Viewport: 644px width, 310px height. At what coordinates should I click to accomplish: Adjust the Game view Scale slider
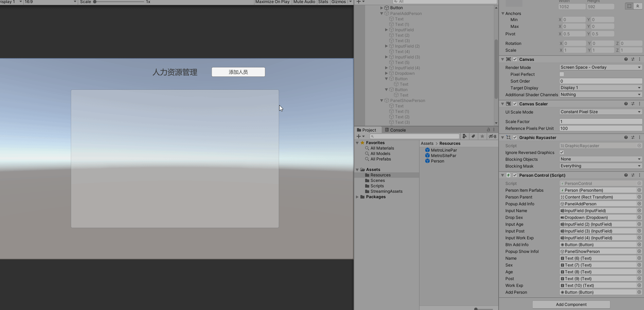pyautogui.click(x=119, y=2)
